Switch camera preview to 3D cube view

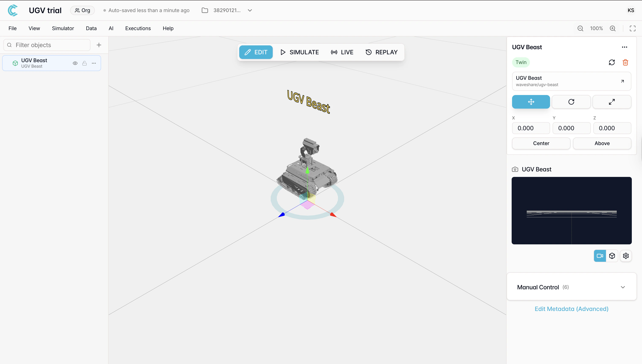point(612,256)
